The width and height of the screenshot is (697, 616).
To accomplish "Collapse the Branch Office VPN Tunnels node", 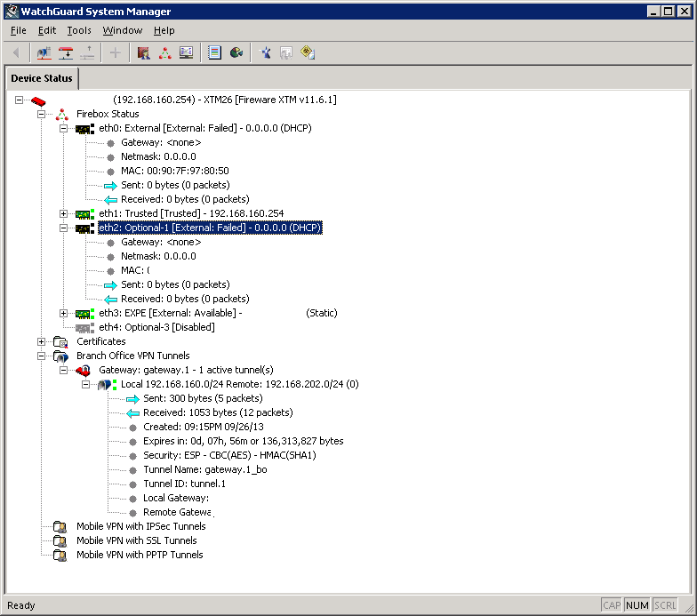I will tap(41, 356).
